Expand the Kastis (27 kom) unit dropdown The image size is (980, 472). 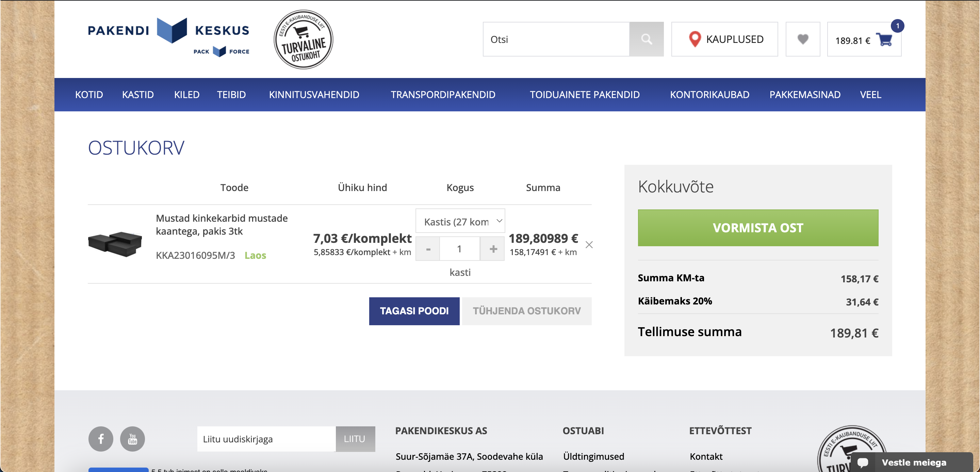(460, 221)
